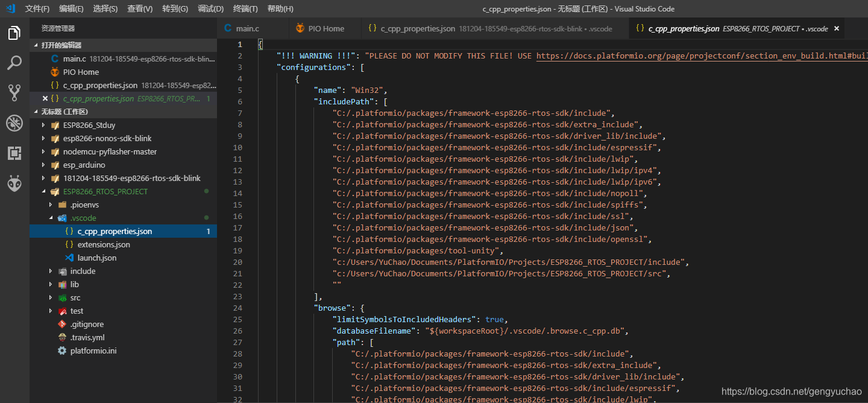Expand the ESP8266_Stduy folder arrow
This screenshot has height=403, width=868.
[x=43, y=125]
